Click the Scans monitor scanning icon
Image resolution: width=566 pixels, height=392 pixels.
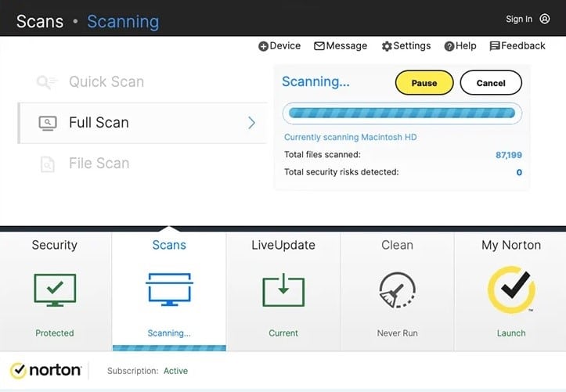169,290
